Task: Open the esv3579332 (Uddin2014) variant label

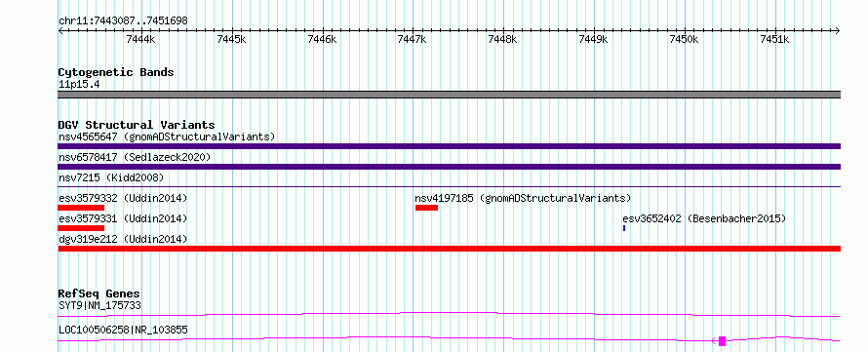Action: click(123, 198)
